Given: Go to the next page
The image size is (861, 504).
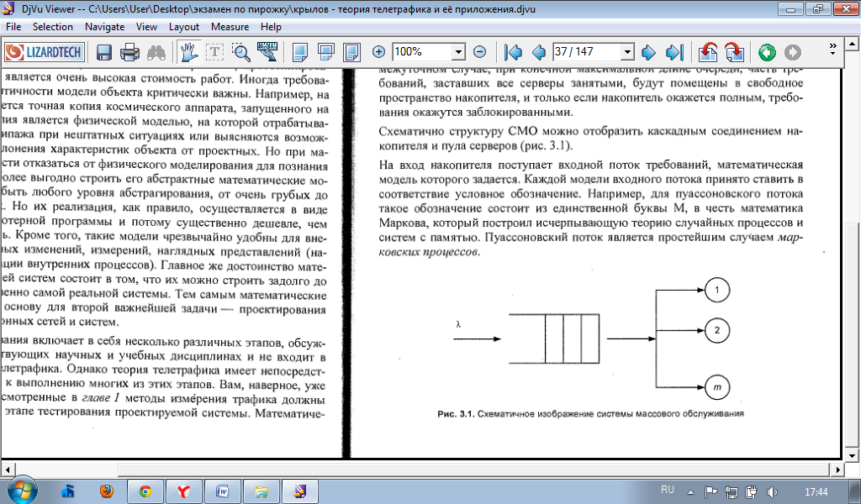Looking at the screenshot, I should [x=648, y=53].
